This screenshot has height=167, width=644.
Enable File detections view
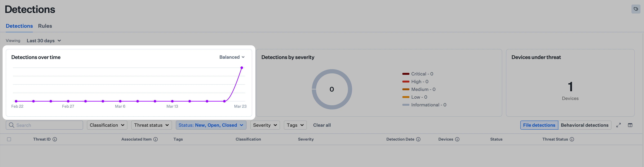(539, 125)
